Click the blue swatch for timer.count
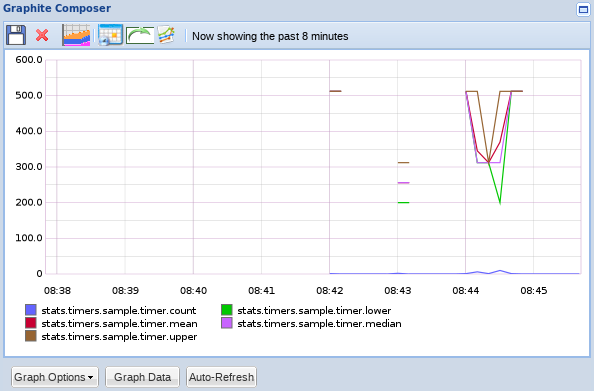 click(31, 310)
